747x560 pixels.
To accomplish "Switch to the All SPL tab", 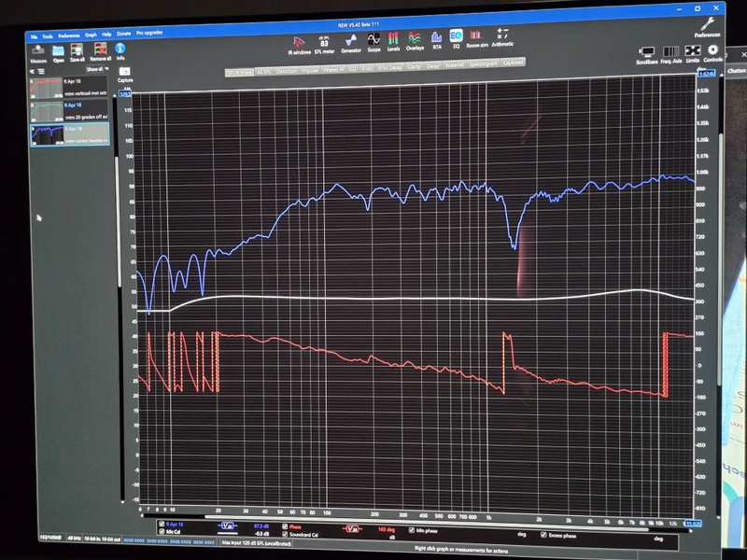I will pos(264,72).
